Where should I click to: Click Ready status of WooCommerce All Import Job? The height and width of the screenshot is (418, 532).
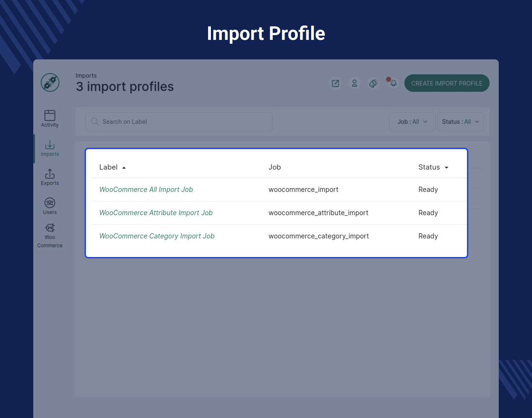[428, 190]
